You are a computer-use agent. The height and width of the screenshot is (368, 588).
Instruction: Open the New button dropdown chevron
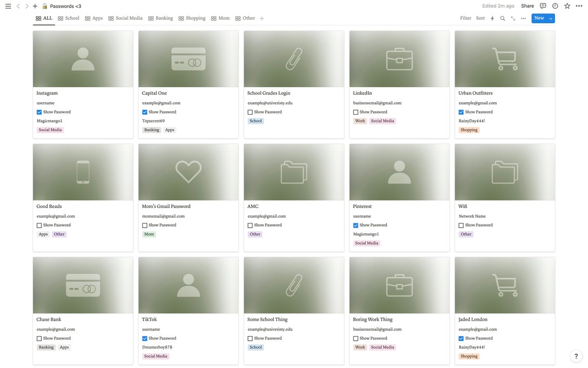pos(549,18)
